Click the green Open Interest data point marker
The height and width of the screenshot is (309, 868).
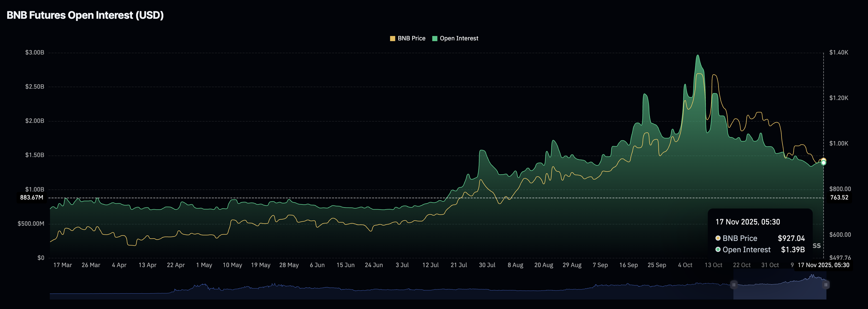pyautogui.click(x=824, y=163)
